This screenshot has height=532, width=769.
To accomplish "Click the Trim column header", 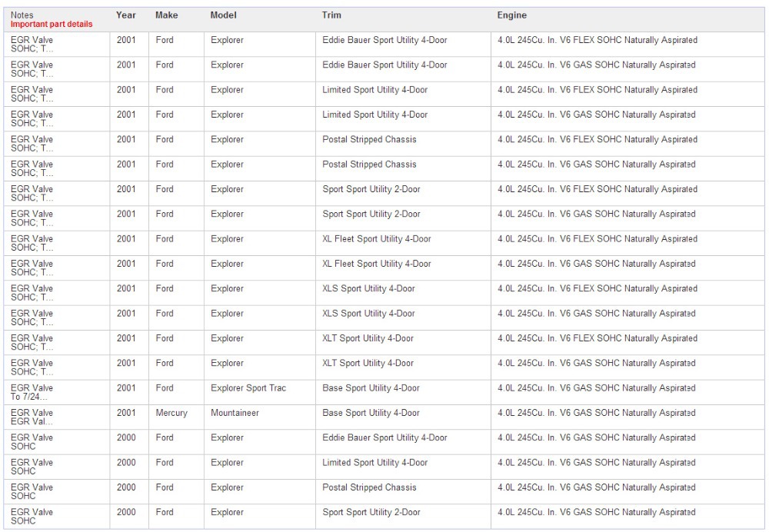I will pos(331,15).
